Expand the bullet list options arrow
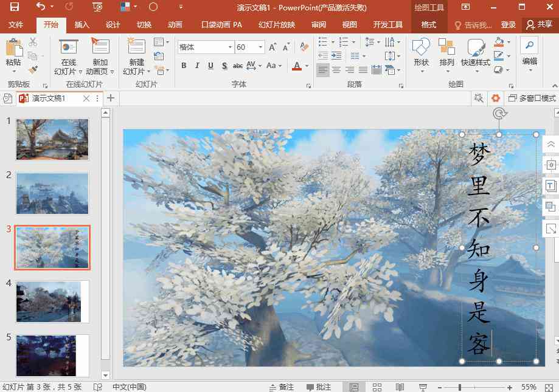The width and height of the screenshot is (559, 392). coord(333,42)
